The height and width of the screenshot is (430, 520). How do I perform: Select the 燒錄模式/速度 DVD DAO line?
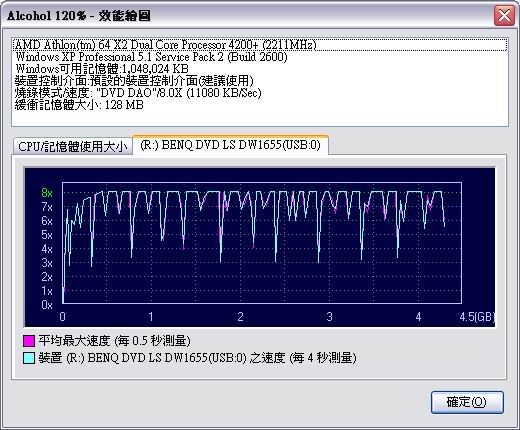(x=138, y=93)
